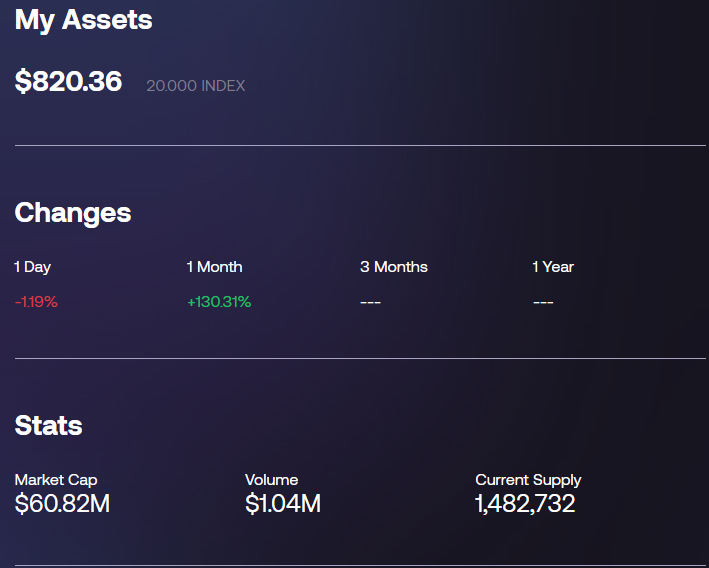Viewport: 709px width, 568px height.
Task: Click the 1 Year empty dashes value
Action: [x=543, y=302]
